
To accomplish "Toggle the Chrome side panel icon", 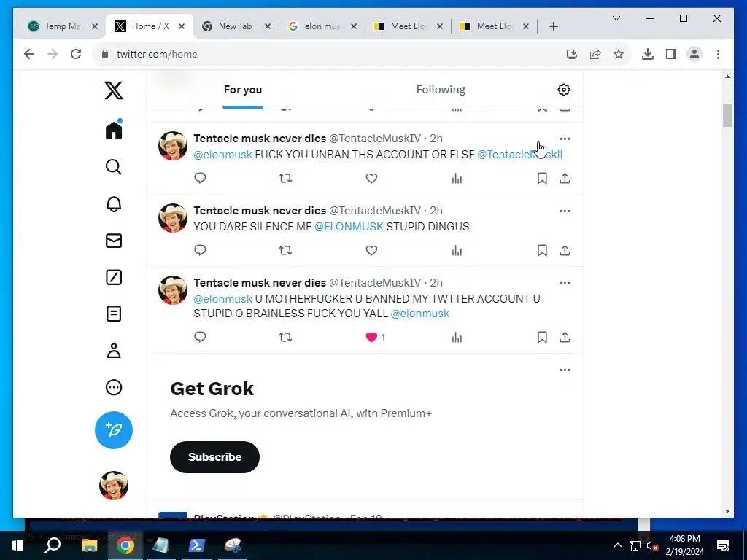I will [x=671, y=54].
